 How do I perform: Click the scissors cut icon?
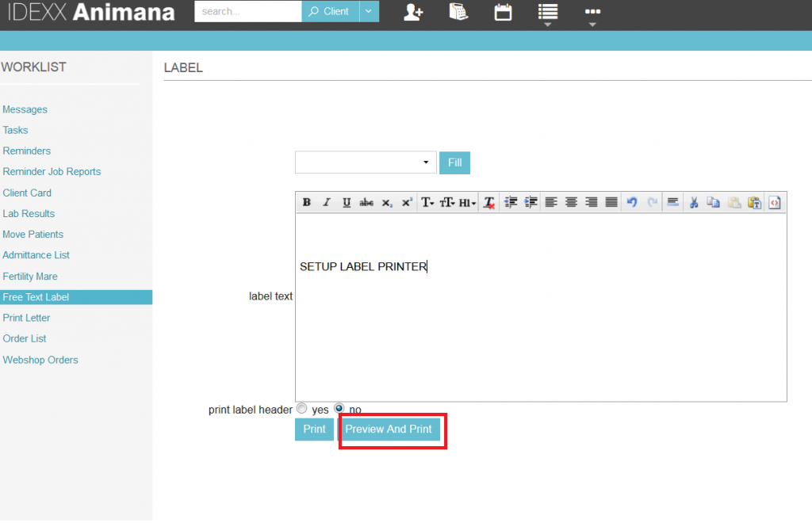[693, 203]
